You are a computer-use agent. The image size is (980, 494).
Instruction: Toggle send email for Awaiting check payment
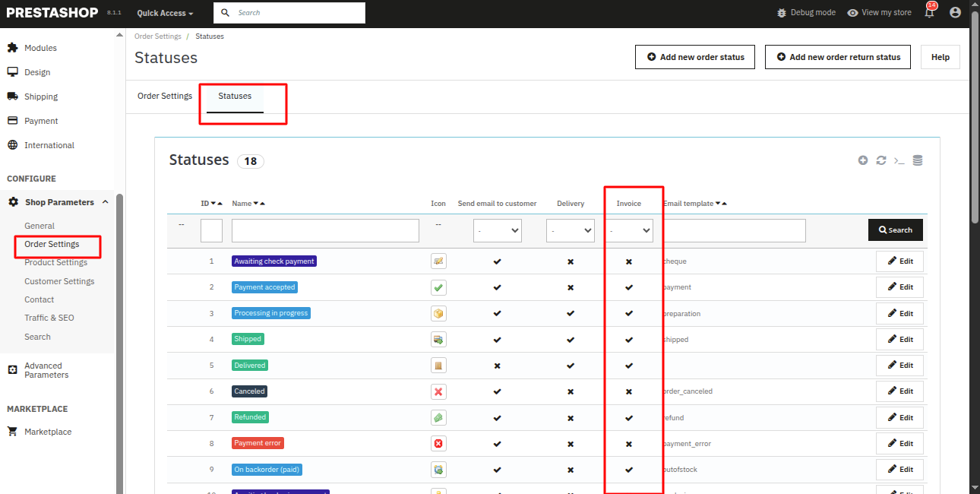click(497, 261)
